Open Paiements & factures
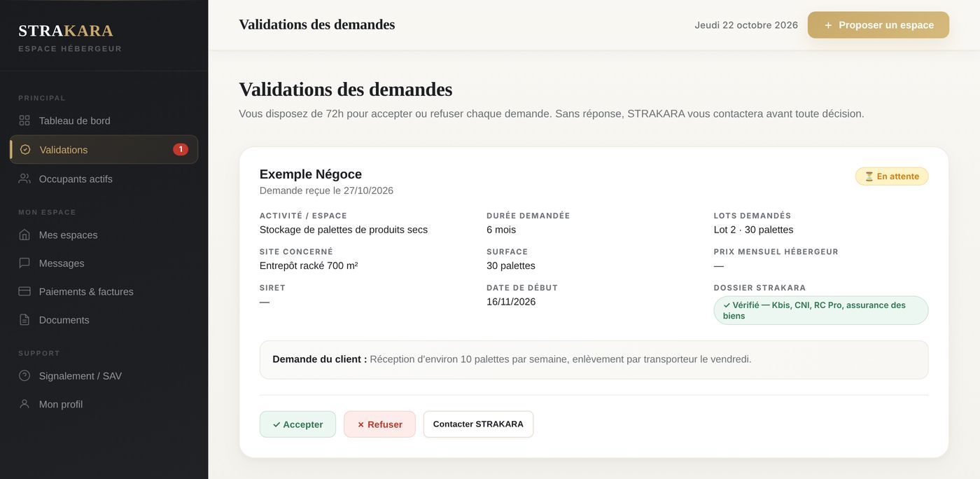Image resolution: width=980 pixels, height=479 pixels. (x=104, y=291)
